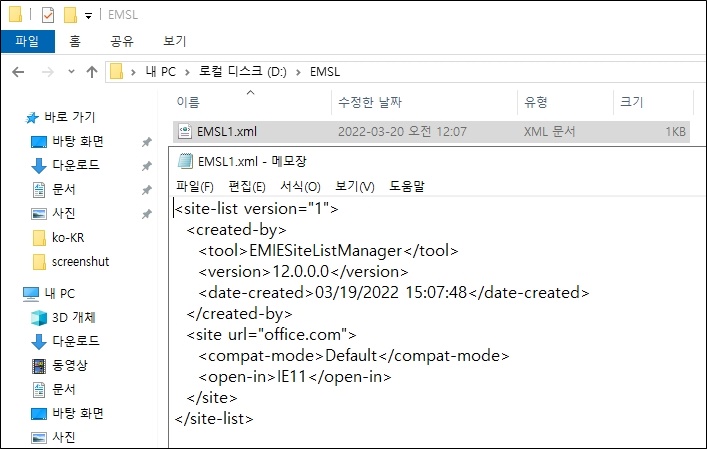
Task: Click the 3D 개체 cube icon
Action: click(x=39, y=318)
